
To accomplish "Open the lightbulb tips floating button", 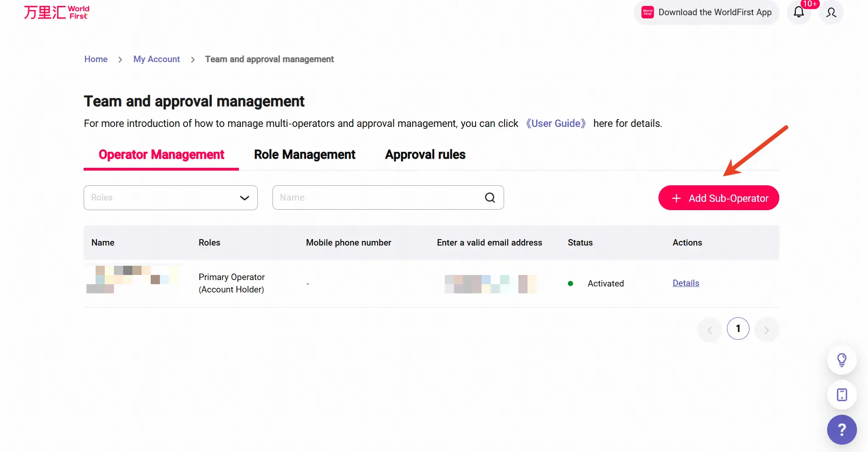I will (842, 360).
